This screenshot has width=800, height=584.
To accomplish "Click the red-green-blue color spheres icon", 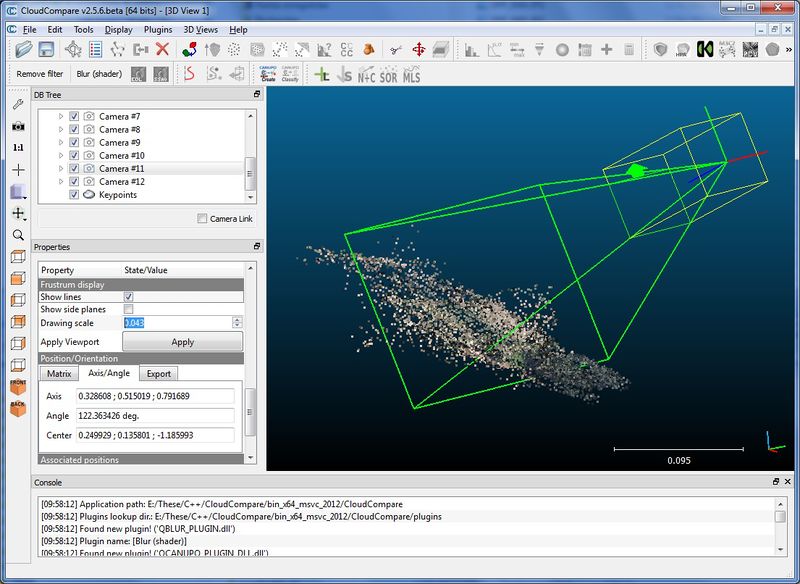I will (x=189, y=49).
